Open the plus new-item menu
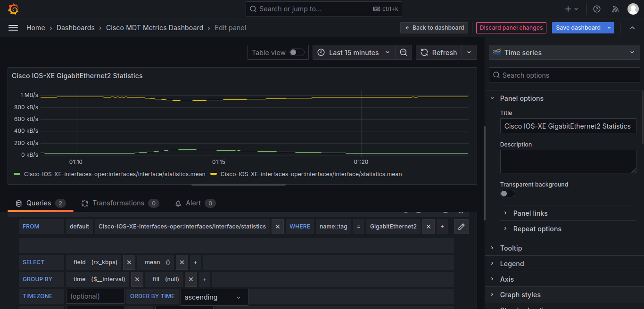Image resolution: width=644 pixels, height=309 pixels. tap(571, 9)
